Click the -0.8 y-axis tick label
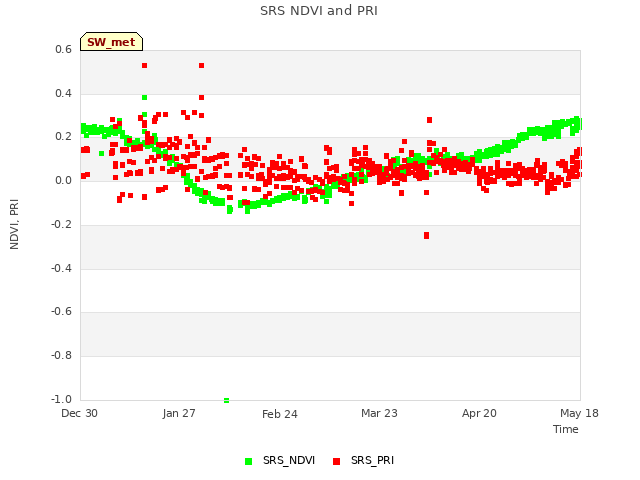 tap(61, 356)
